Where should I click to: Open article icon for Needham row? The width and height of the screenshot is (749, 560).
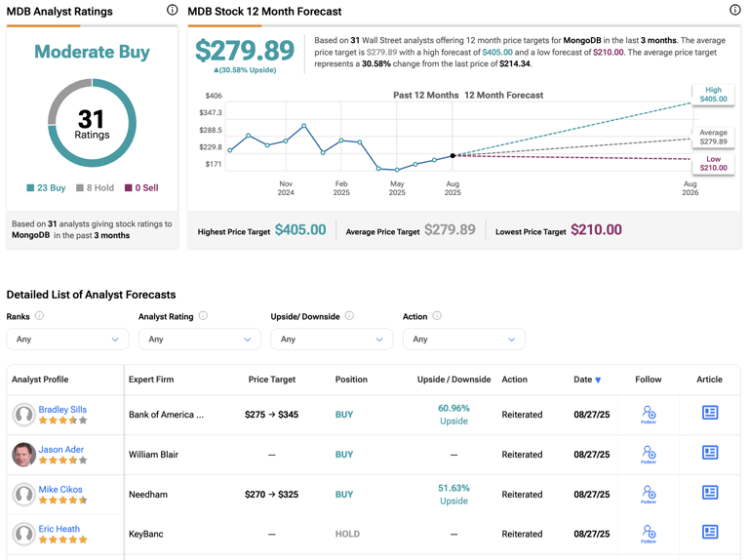coord(710,494)
